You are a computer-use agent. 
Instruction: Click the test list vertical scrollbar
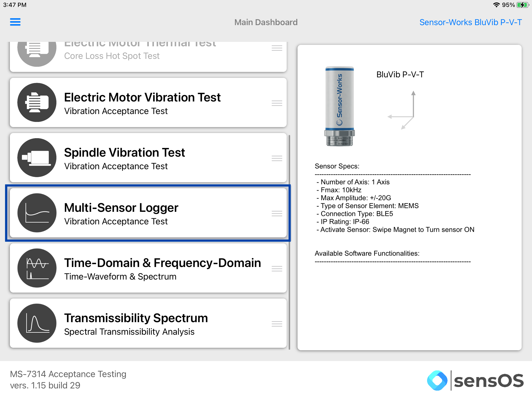[x=289, y=241]
